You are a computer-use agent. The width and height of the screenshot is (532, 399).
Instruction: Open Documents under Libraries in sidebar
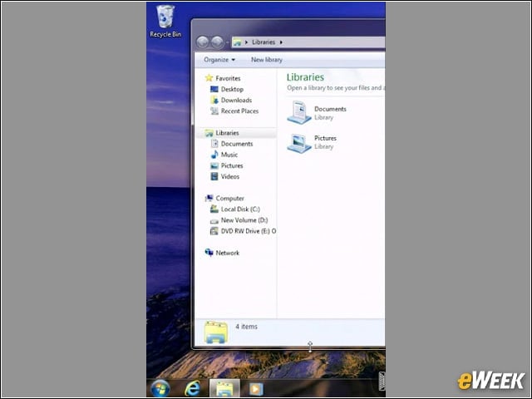[237, 144]
